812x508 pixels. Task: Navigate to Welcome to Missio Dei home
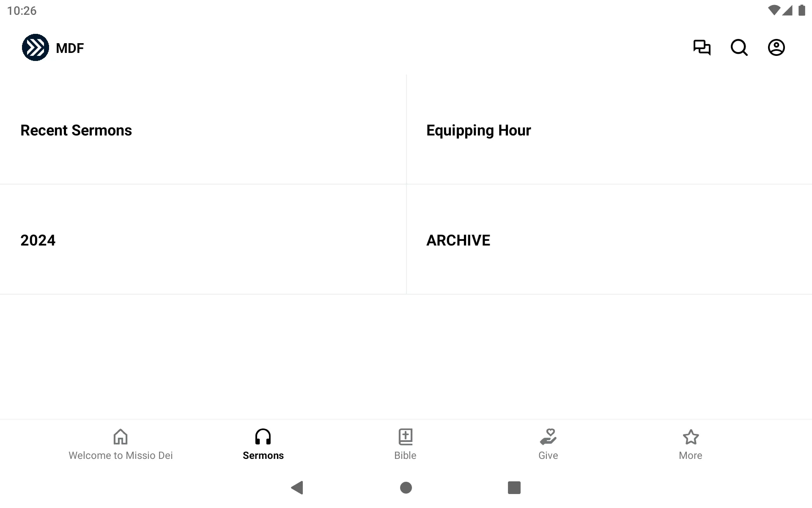coord(121,444)
